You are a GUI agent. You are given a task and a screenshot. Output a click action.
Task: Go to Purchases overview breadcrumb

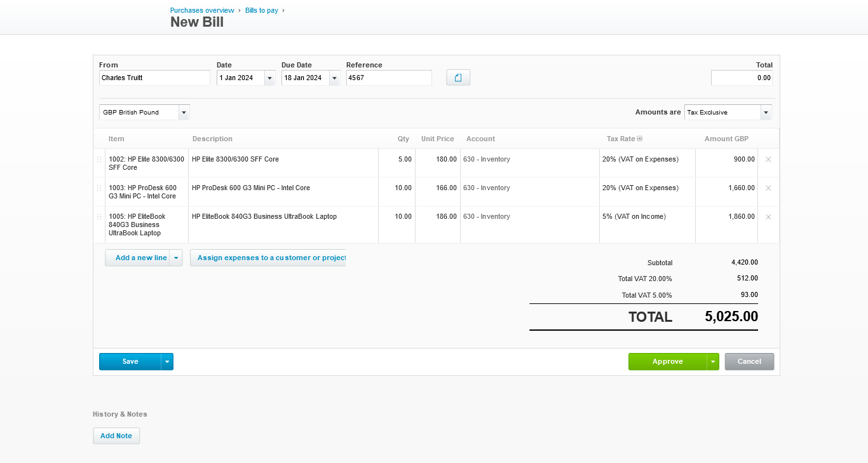(202, 10)
